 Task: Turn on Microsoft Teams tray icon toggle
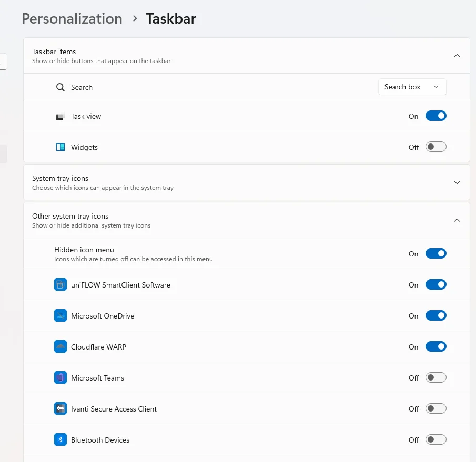click(x=436, y=378)
